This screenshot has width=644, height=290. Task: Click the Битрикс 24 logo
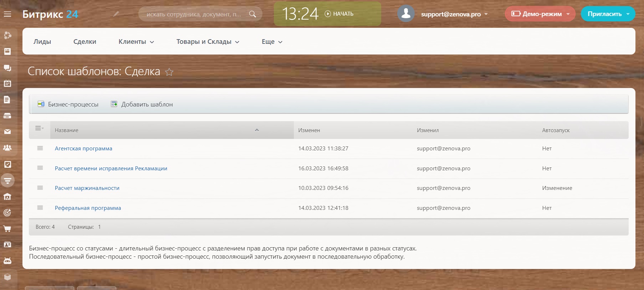(x=50, y=14)
